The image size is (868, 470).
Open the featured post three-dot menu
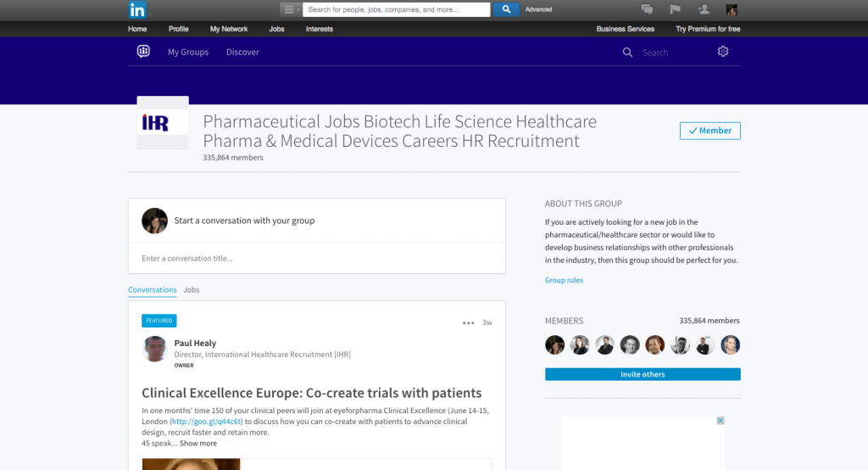pos(468,322)
